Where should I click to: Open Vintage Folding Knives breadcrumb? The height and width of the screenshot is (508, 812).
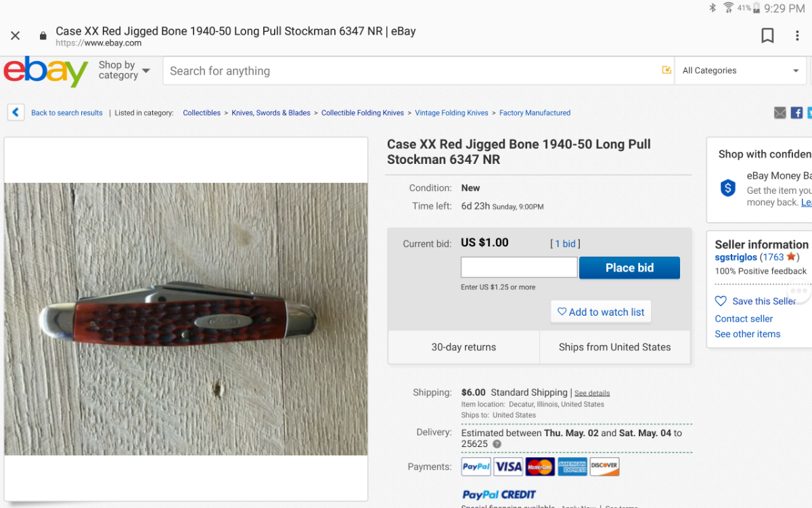tap(451, 113)
